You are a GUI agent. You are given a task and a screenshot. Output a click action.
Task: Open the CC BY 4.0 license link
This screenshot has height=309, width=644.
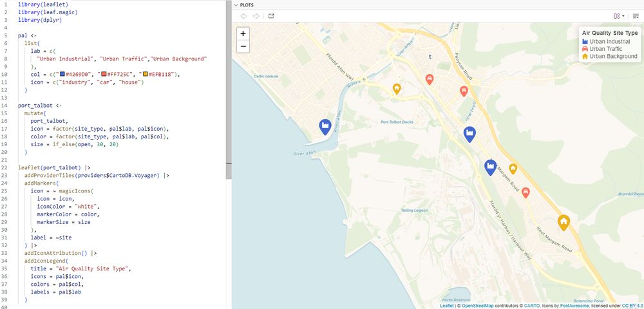[x=632, y=306]
